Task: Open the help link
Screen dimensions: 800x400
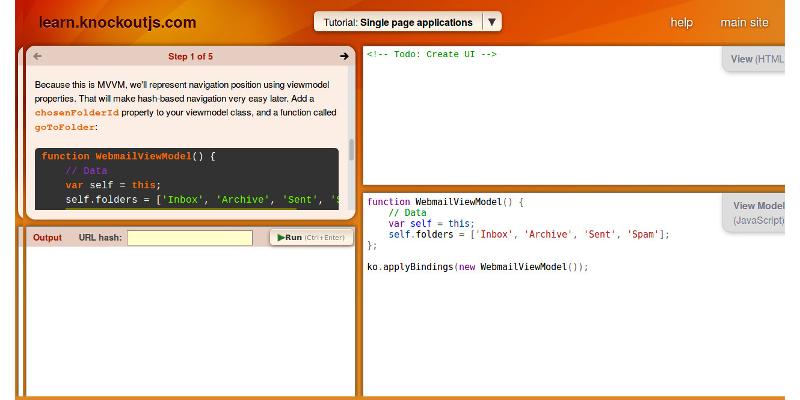Action: pos(681,22)
